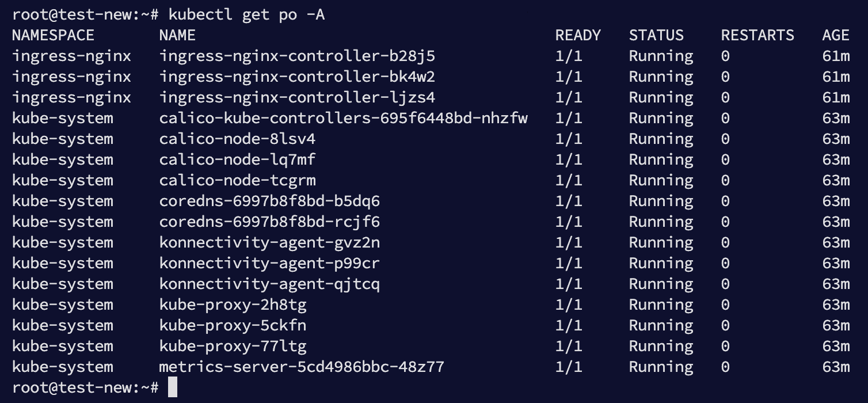Screen dimensions: 868x403
Task: Click pod name calico-node-lq7mf
Action: pos(237,159)
